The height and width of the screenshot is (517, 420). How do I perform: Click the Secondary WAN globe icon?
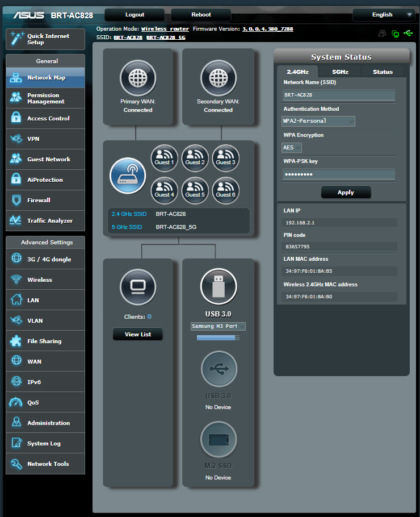219,78
